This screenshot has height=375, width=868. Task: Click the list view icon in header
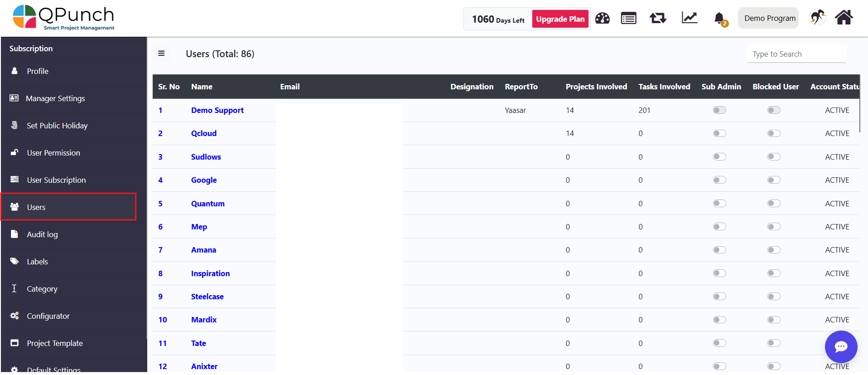pyautogui.click(x=628, y=19)
